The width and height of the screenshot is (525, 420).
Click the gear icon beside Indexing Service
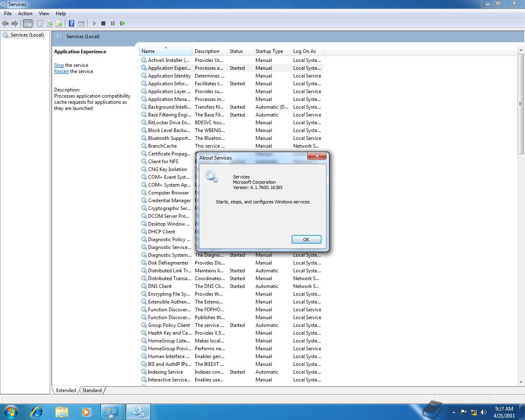[144, 372]
